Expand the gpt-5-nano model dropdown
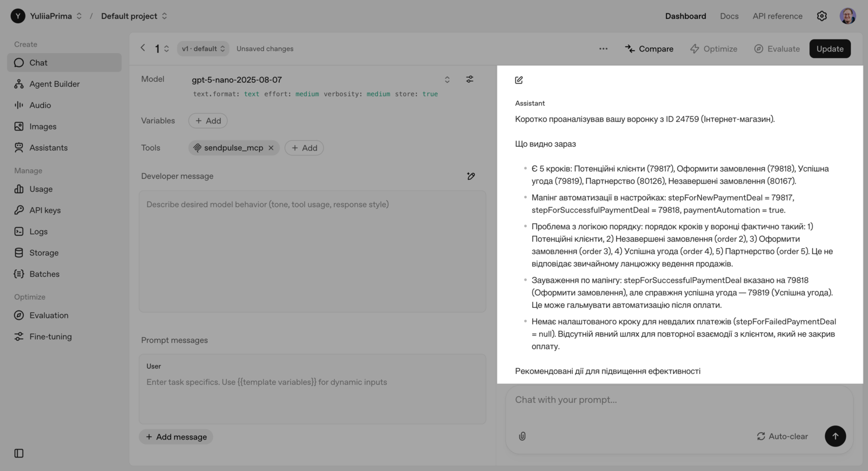Viewport: 868px width, 471px height. click(x=447, y=80)
